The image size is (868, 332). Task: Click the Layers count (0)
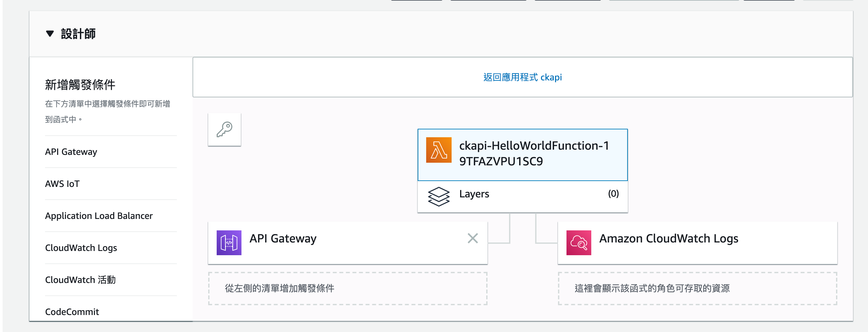click(613, 194)
